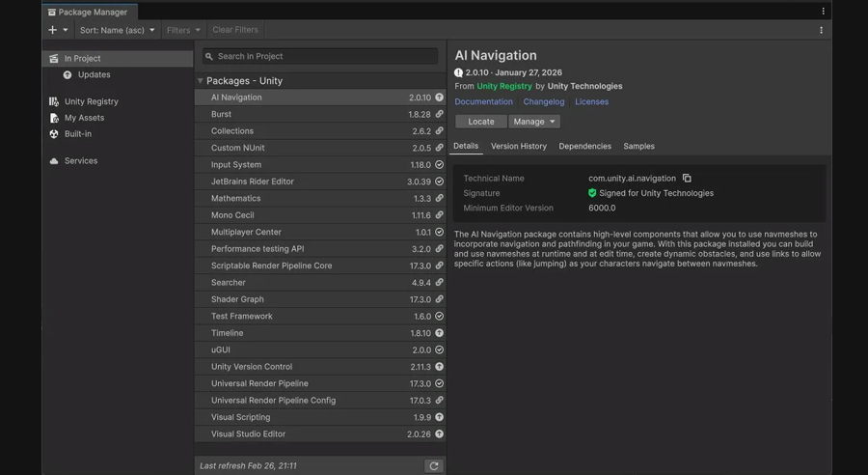Copy the technical name com.unity.ai.navigation

tap(687, 179)
